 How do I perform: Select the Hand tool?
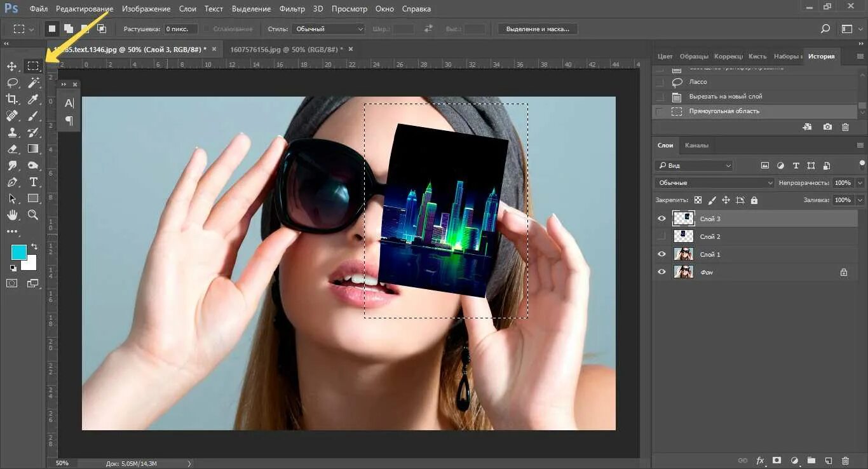(x=12, y=215)
